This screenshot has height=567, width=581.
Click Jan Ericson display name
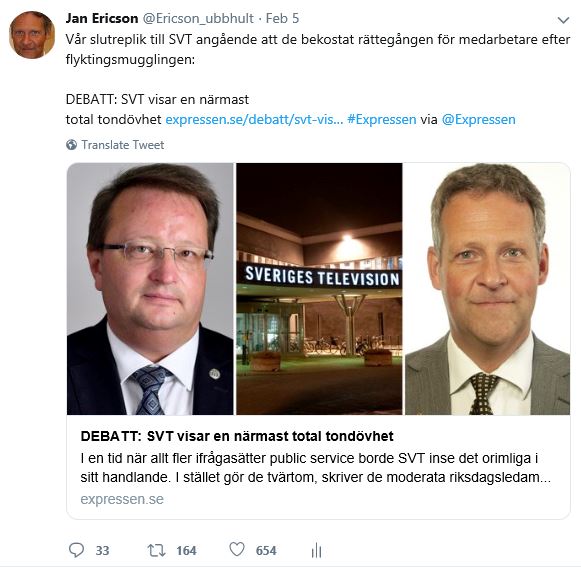pos(102,18)
